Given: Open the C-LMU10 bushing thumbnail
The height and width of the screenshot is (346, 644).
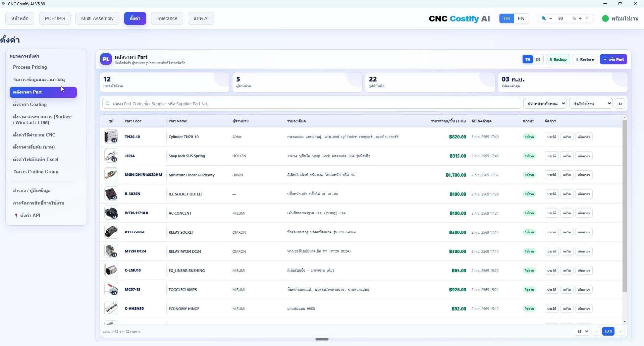Looking at the screenshot, I should pyautogui.click(x=111, y=270).
